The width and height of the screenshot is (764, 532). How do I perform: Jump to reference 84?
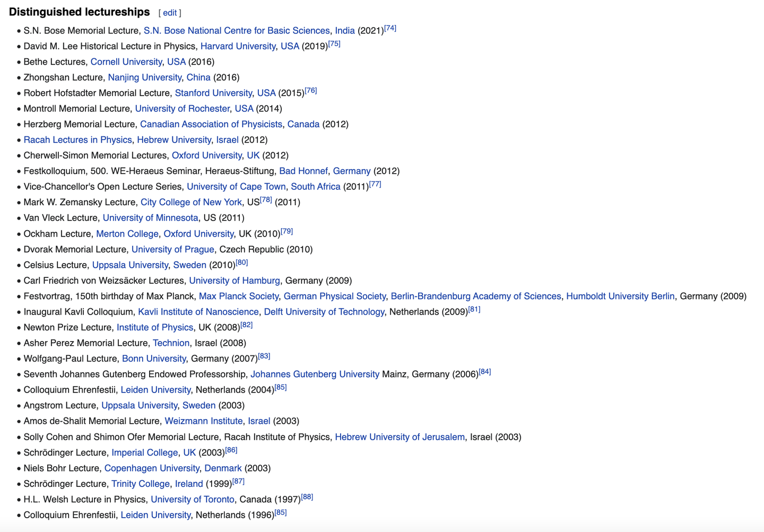click(485, 372)
